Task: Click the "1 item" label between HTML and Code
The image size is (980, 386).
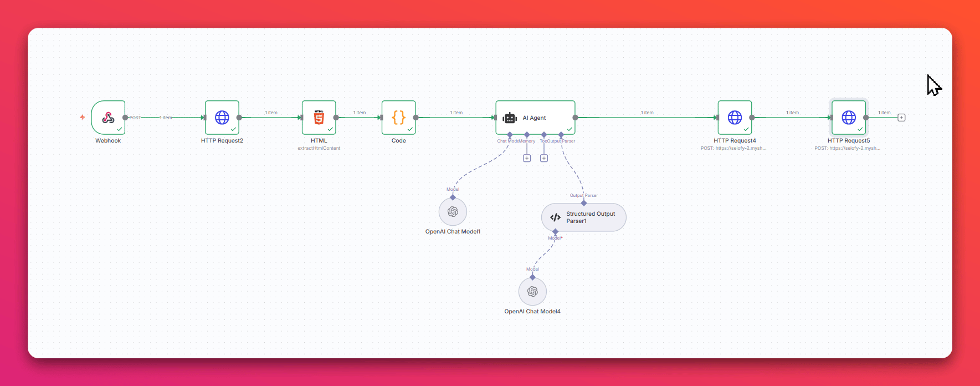Action: click(360, 113)
